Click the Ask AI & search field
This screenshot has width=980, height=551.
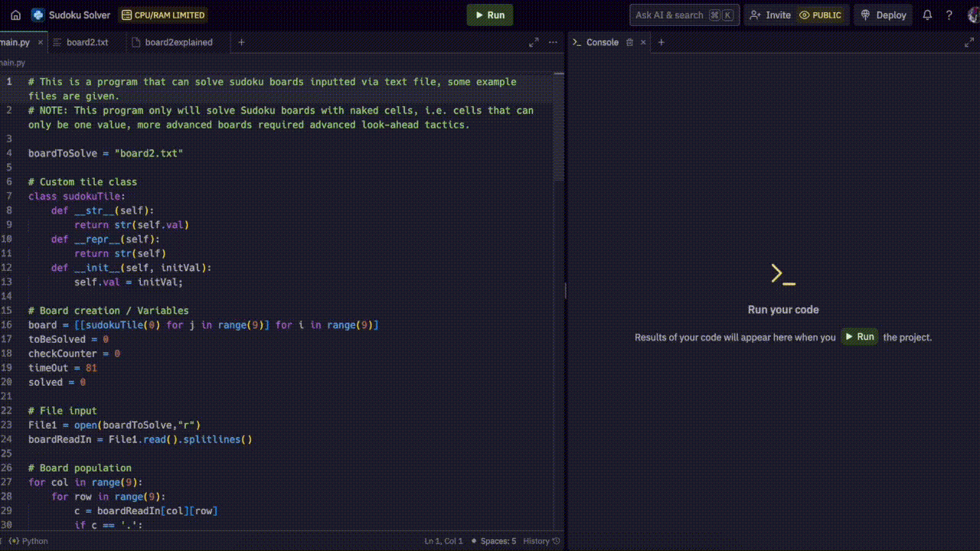668,15
